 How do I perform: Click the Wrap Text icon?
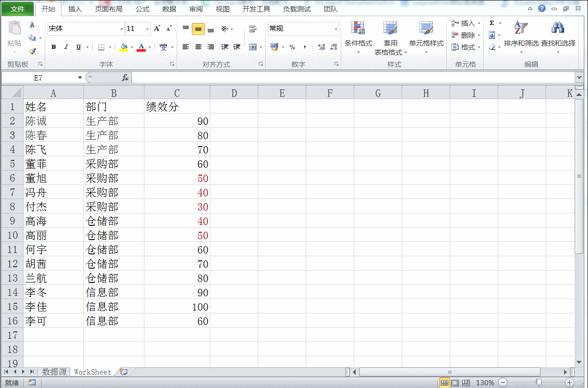[253, 29]
